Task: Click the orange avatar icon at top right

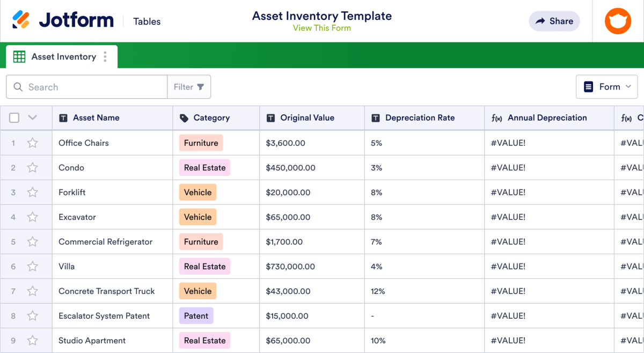Action: click(x=618, y=21)
